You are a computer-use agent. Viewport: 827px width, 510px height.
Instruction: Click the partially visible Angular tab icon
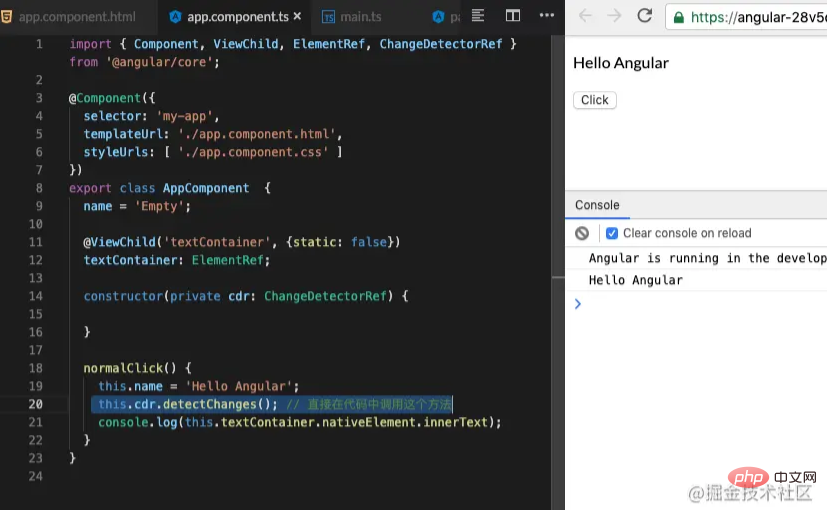click(x=438, y=17)
